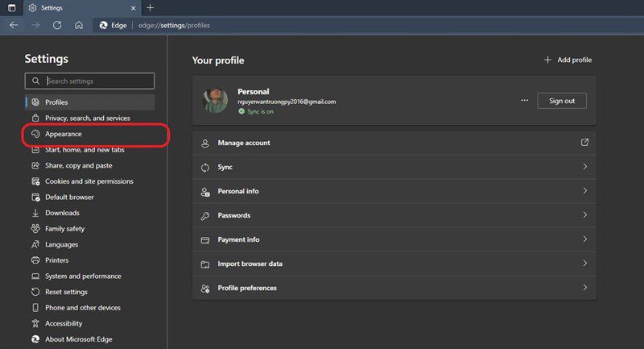Click the Personal info person icon
This screenshot has width=644, height=349.
(205, 192)
